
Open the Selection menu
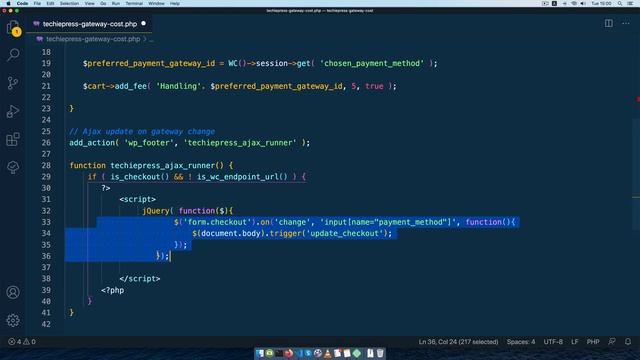[69, 3]
